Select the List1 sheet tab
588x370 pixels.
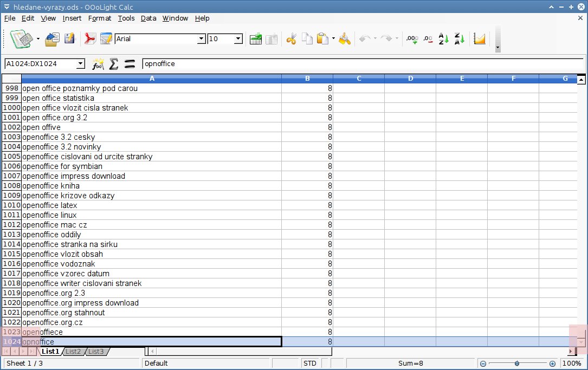[x=50, y=352]
